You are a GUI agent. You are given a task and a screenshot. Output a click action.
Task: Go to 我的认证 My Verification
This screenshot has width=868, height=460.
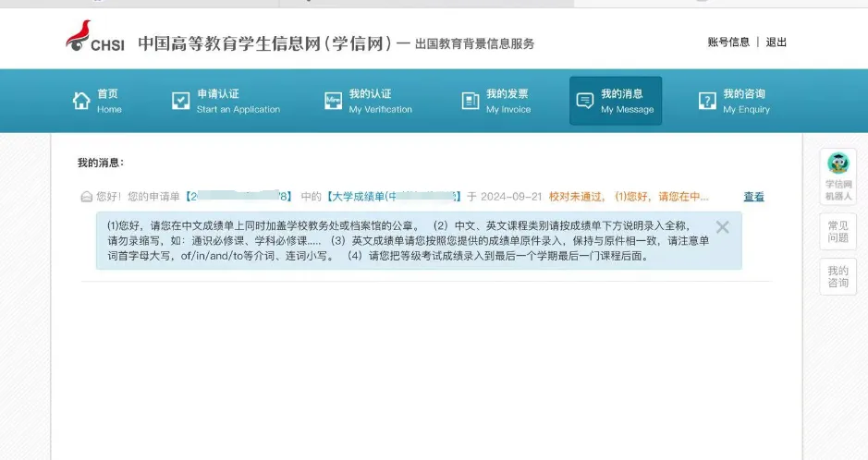click(380, 101)
